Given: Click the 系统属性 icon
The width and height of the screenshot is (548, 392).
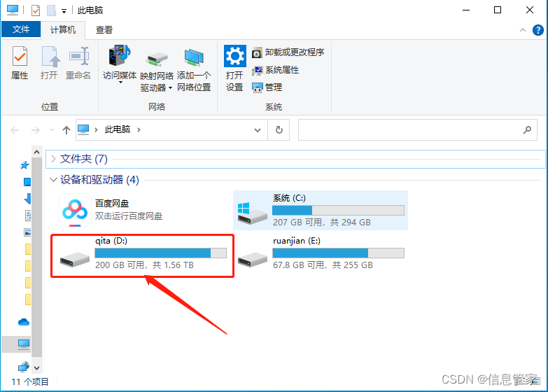Looking at the screenshot, I should 257,71.
